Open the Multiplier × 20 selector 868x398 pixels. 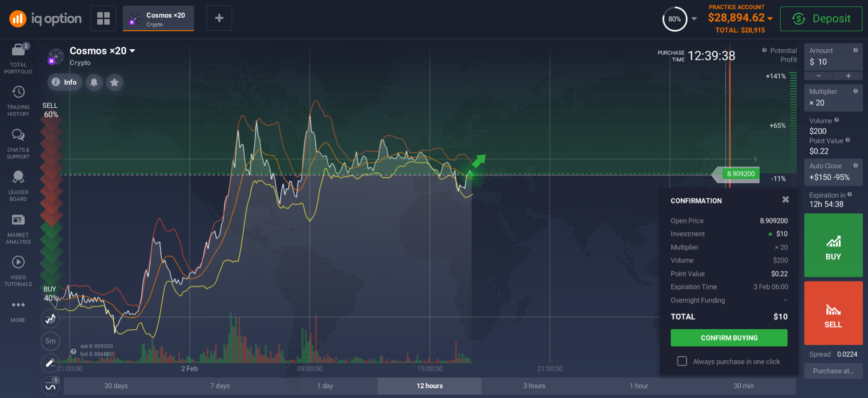pyautogui.click(x=833, y=98)
